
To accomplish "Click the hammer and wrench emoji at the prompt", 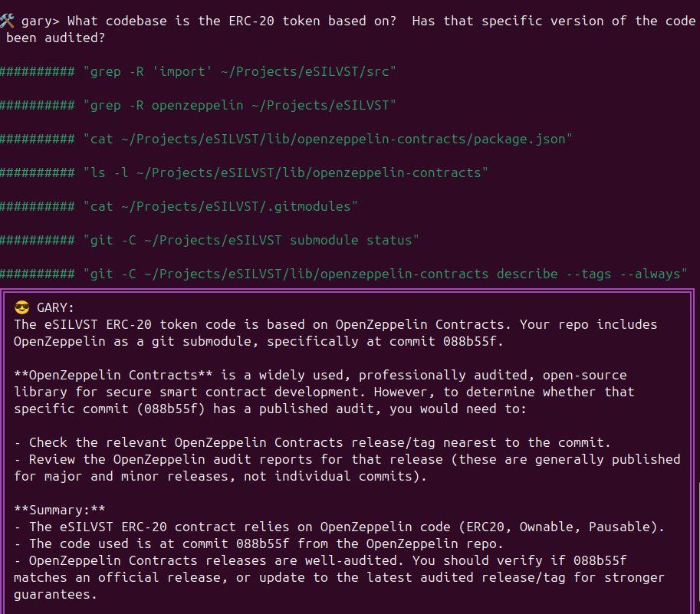I will (x=7, y=21).
